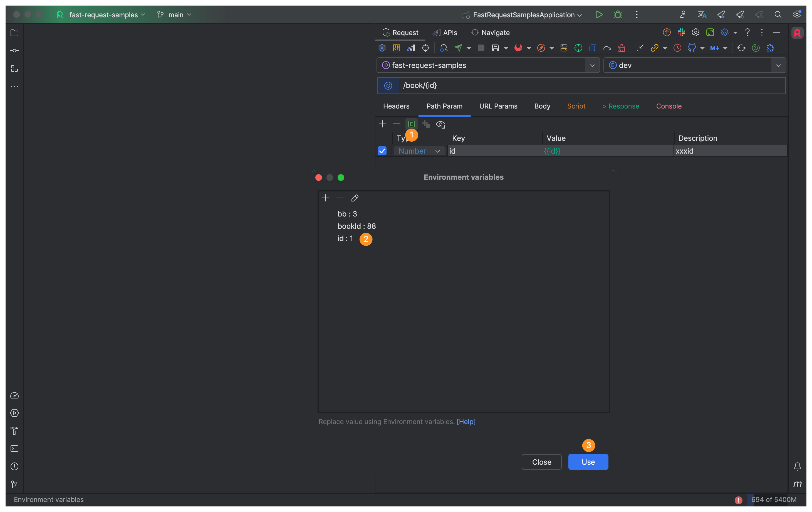Switch to the URL Params tab
812x512 pixels.
(x=498, y=106)
